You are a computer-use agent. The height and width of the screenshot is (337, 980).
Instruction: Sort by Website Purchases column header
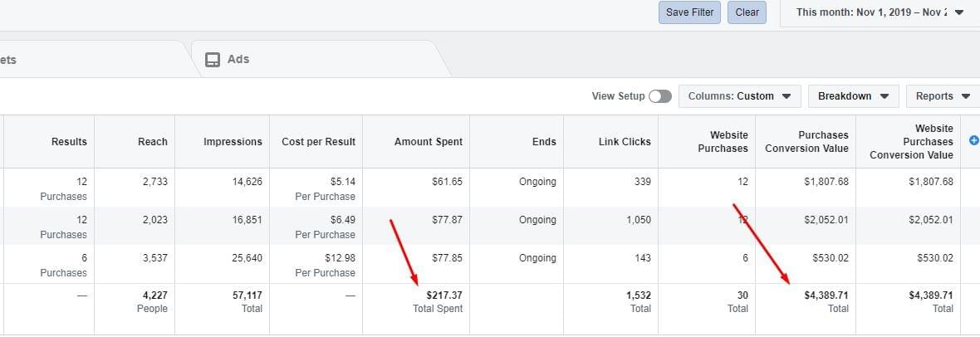(728, 142)
